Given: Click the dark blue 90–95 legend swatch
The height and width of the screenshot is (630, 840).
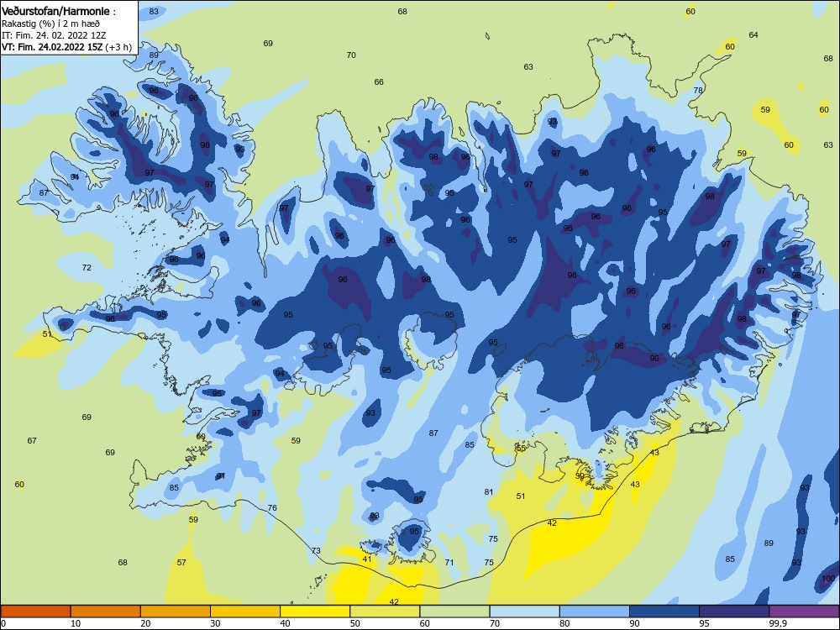Looking at the screenshot, I should (664, 612).
